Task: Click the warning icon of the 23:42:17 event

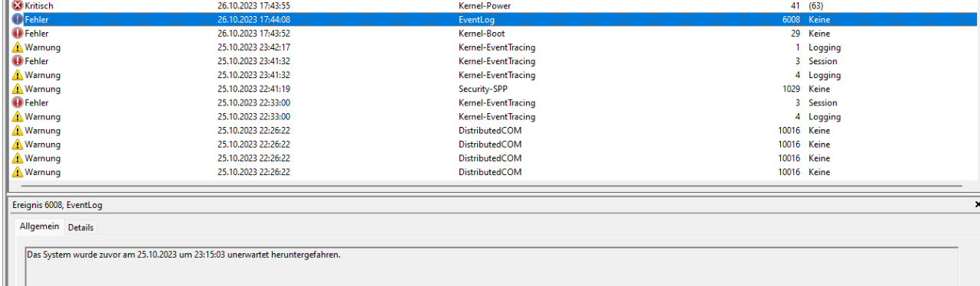Action: pyautogui.click(x=18, y=47)
